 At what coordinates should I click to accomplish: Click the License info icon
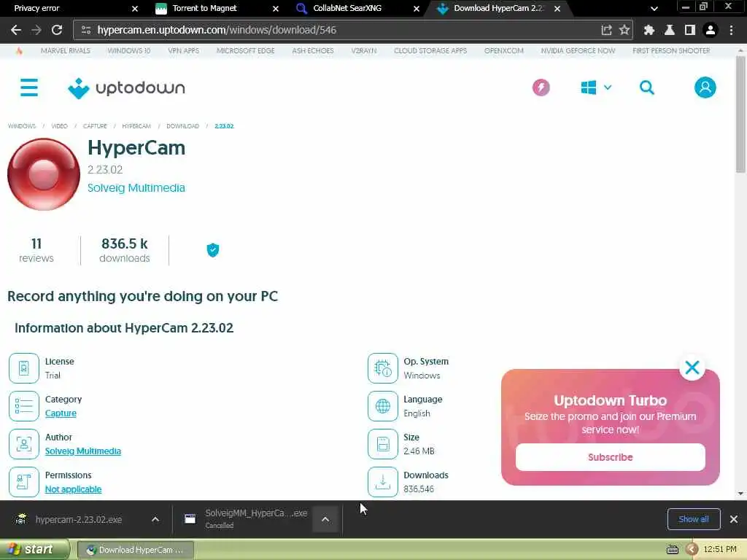[x=24, y=368]
